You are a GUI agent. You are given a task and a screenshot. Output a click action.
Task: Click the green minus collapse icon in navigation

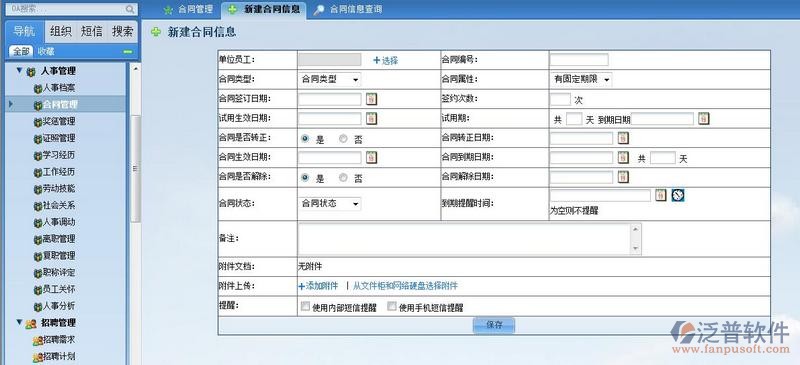point(128,52)
